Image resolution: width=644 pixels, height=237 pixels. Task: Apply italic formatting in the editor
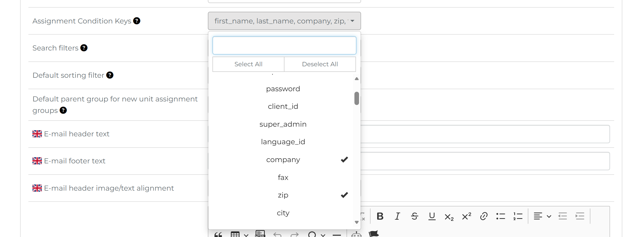[x=397, y=216]
